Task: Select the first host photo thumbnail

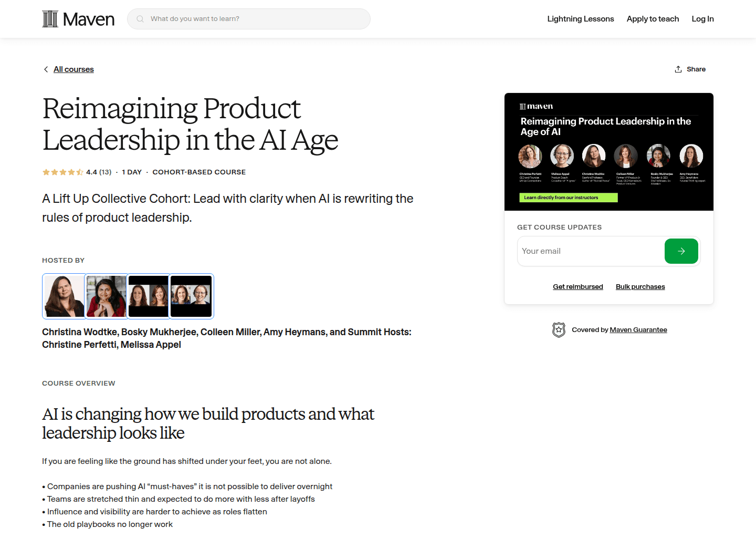Action: point(64,296)
